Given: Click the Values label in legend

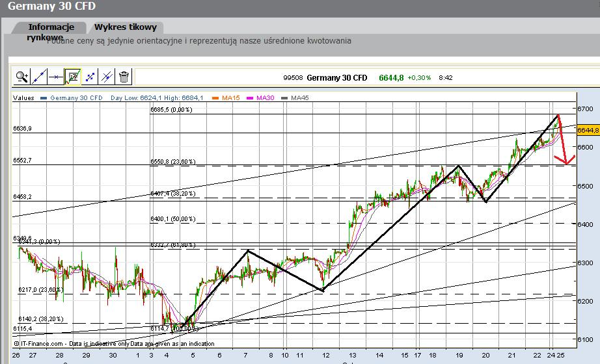Looking at the screenshot, I should click(23, 98).
